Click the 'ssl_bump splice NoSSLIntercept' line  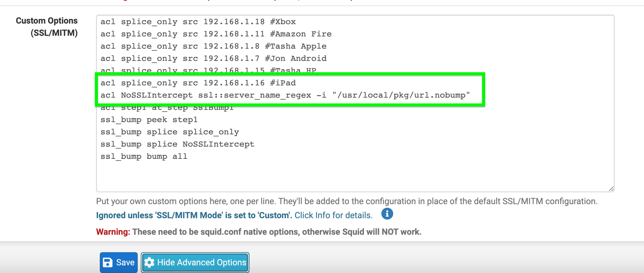pyautogui.click(x=177, y=144)
